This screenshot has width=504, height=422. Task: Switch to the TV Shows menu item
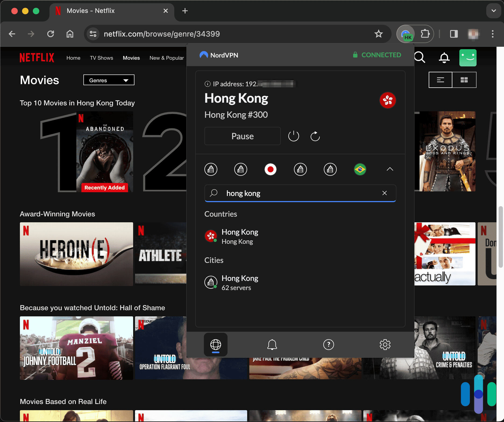tap(101, 58)
